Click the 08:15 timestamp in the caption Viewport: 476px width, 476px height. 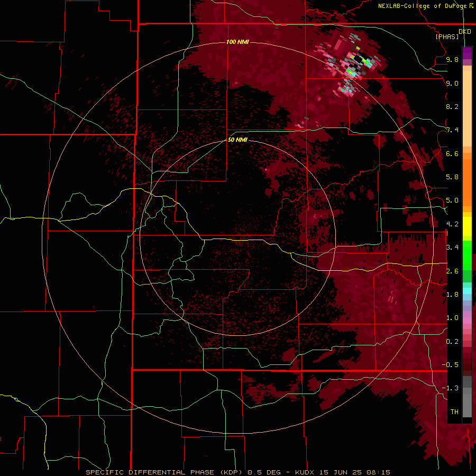(x=378, y=472)
